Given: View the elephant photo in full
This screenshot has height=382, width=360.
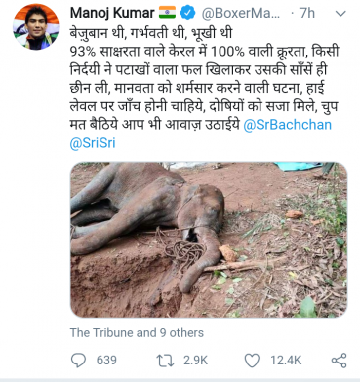Looking at the screenshot, I should [208, 240].
